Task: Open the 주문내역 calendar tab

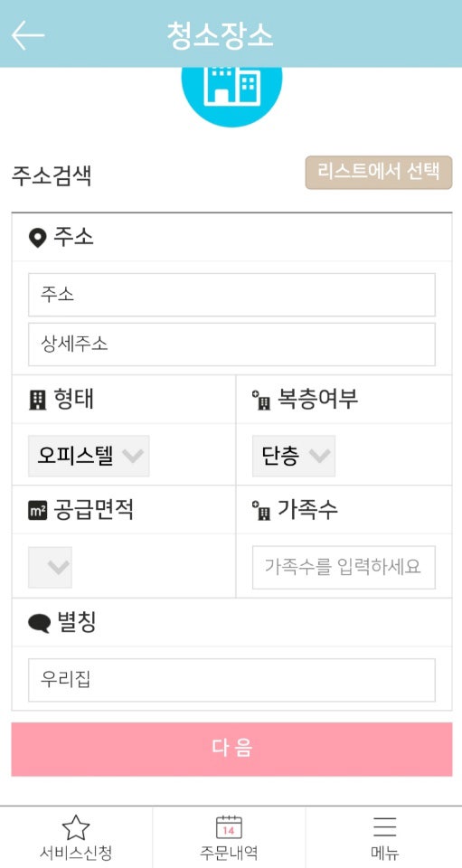Action: coord(229,837)
